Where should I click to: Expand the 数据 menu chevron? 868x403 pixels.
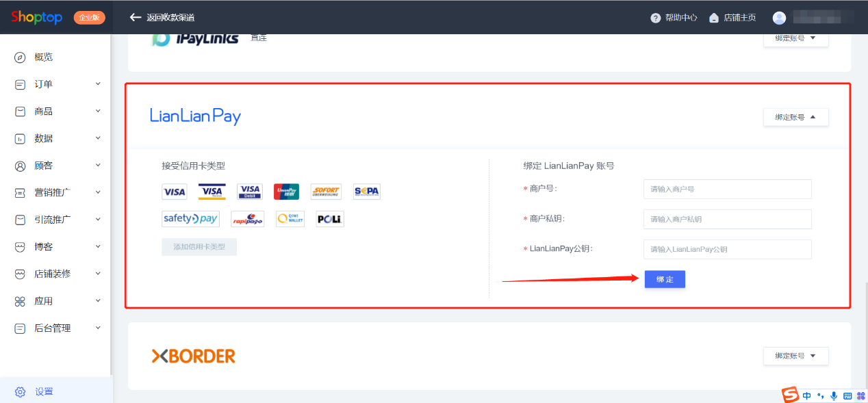coord(98,138)
